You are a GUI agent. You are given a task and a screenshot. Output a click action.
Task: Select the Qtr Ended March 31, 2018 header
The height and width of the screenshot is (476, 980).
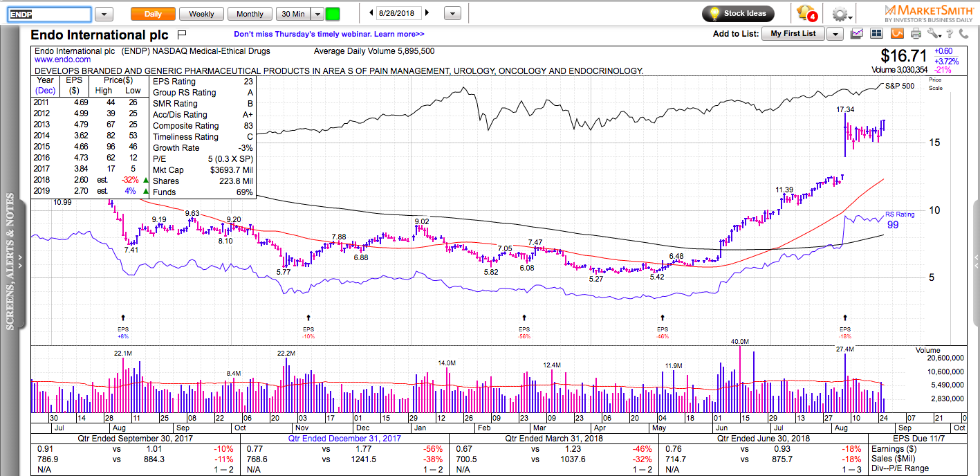[x=553, y=439]
